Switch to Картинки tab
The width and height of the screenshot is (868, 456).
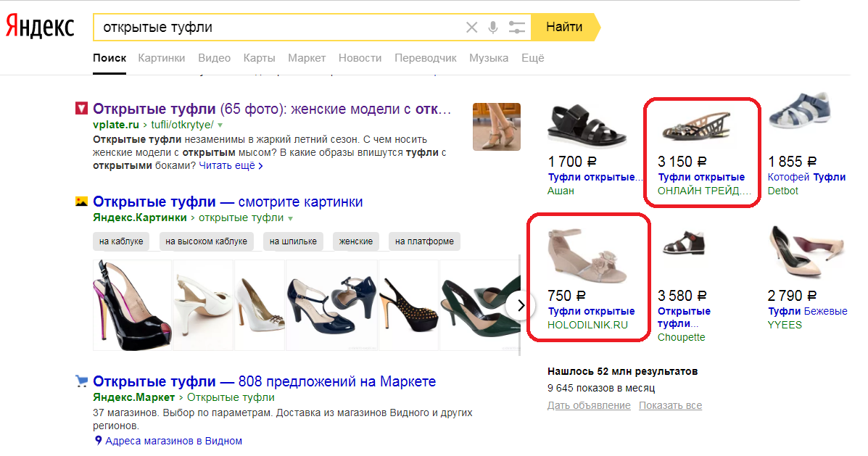(x=162, y=58)
